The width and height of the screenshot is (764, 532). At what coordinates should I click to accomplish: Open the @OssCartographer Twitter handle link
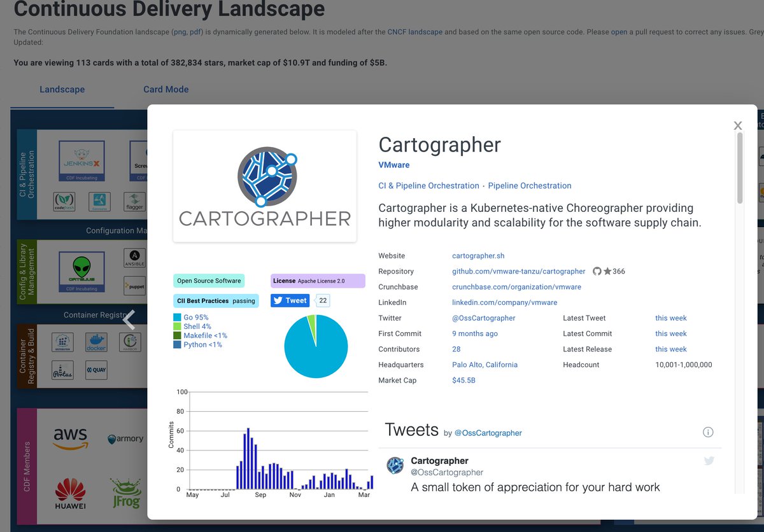pyautogui.click(x=484, y=318)
